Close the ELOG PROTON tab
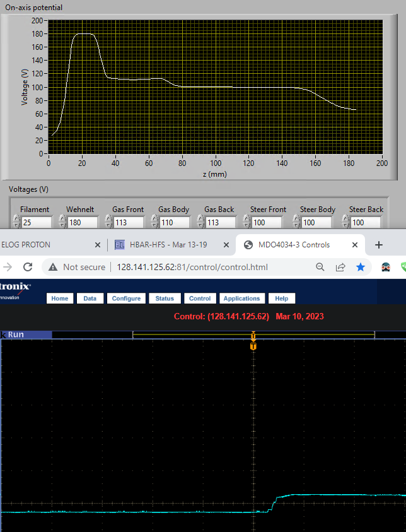This screenshot has width=406, height=532. click(98, 245)
